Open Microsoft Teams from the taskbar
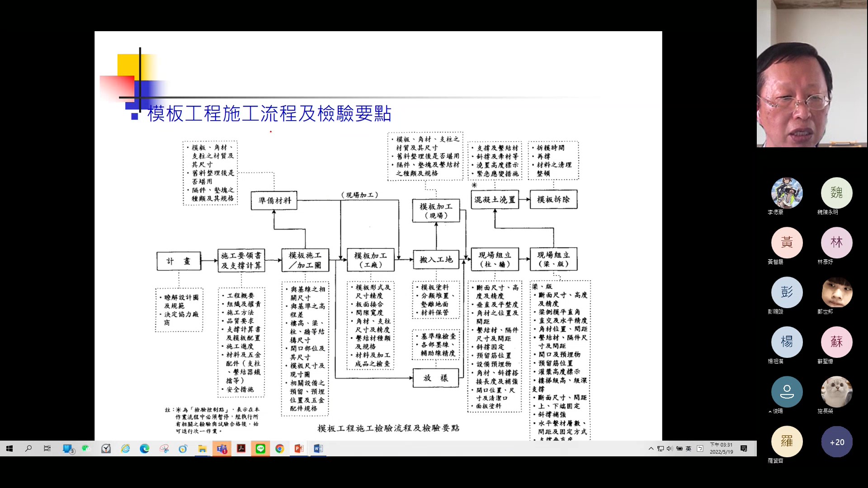 222,449
